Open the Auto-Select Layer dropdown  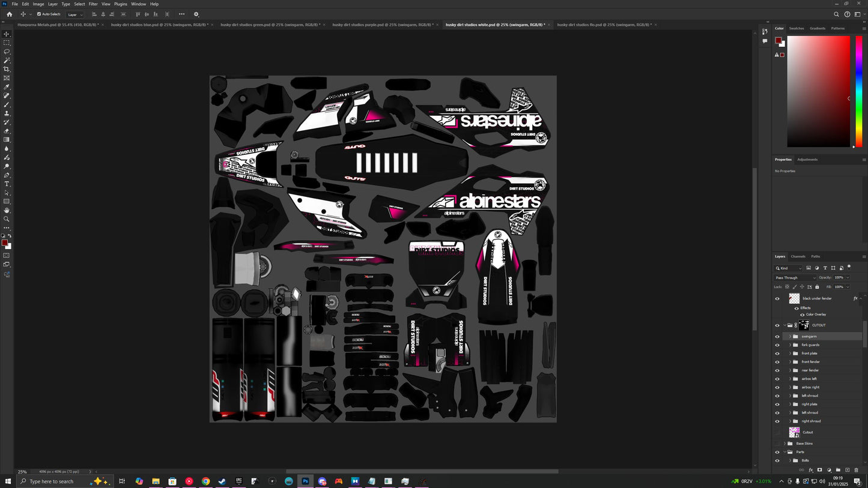click(x=75, y=14)
